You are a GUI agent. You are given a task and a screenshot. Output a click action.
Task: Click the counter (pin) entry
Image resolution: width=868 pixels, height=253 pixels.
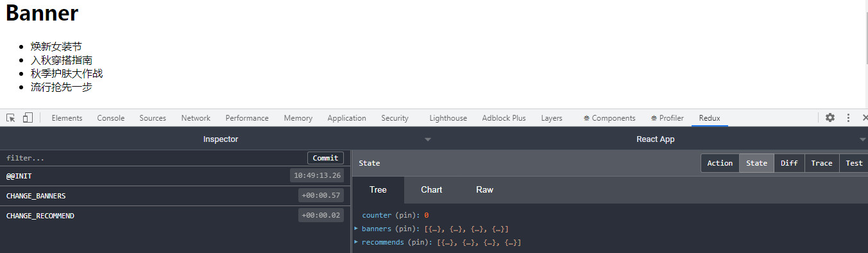(x=395, y=215)
